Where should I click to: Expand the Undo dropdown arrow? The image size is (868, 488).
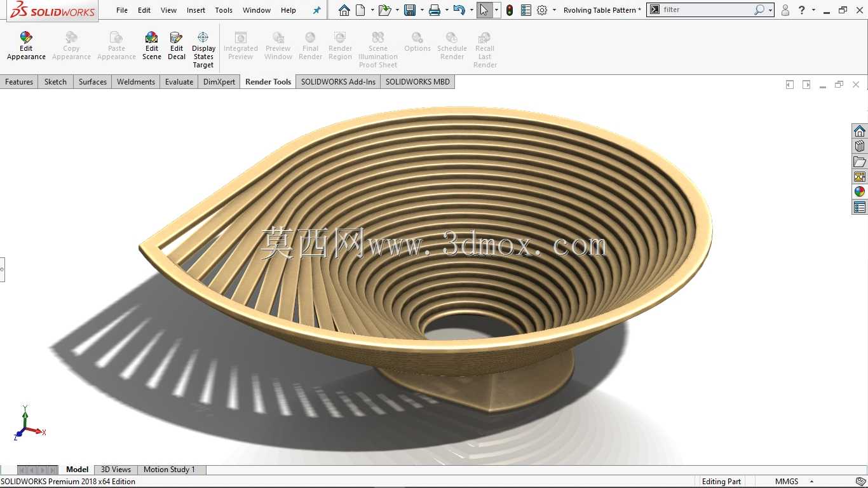pyautogui.click(x=471, y=10)
